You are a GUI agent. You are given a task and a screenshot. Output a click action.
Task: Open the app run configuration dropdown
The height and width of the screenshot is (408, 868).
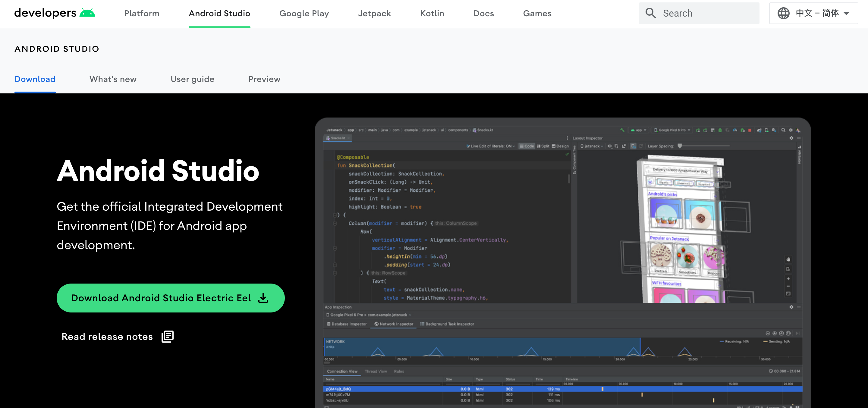click(639, 130)
